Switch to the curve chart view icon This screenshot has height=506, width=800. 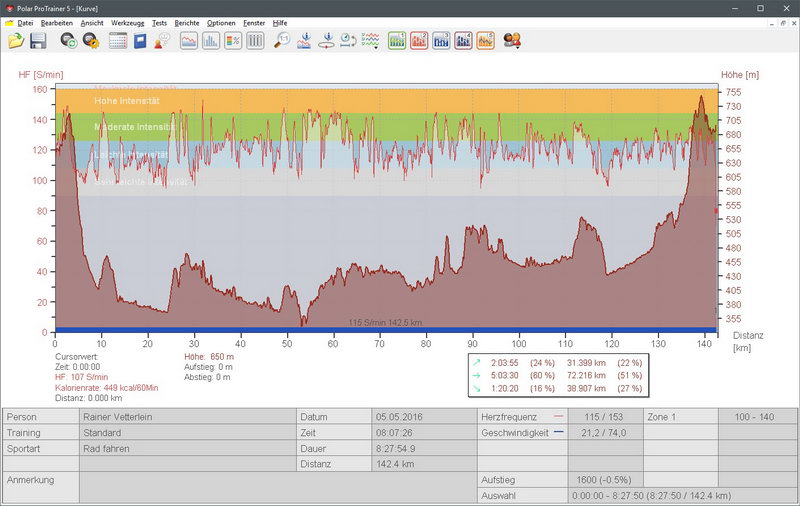click(188, 41)
